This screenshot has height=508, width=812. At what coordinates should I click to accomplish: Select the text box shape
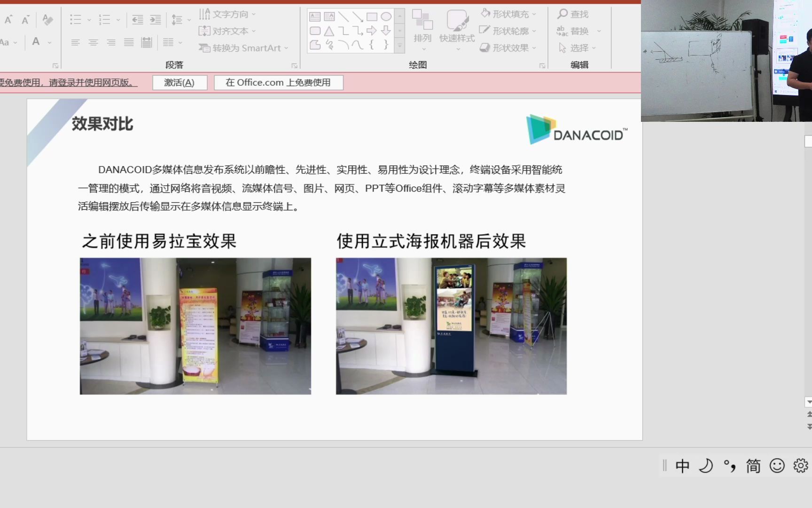click(315, 17)
